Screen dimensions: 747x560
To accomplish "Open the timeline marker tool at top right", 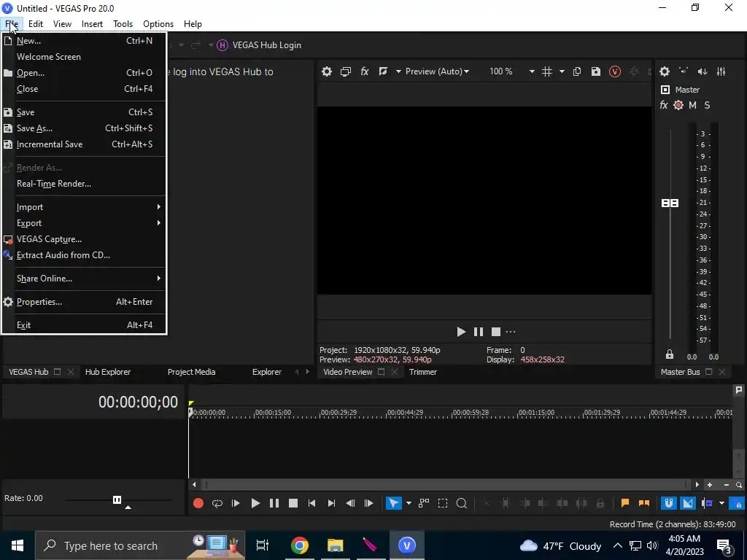I will click(738, 390).
